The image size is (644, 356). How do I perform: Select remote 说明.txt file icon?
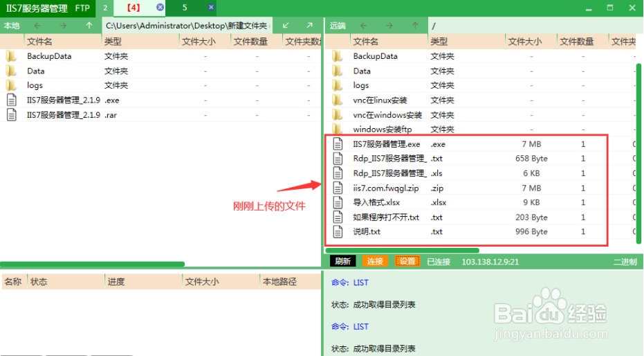[338, 231]
